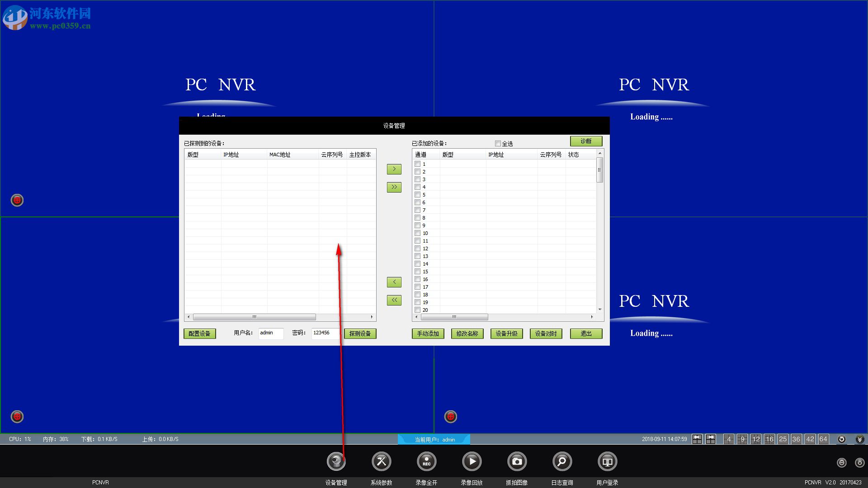Switch to previous screen page layout
The width and height of the screenshot is (868, 488).
coord(697,439)
